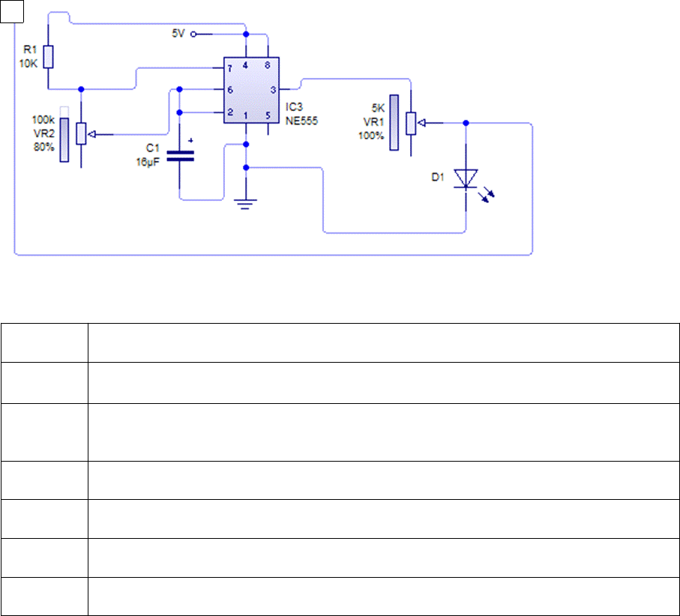680x616 pixels.
Task: Click the wide cell in first table row
Action: (382, 342)
